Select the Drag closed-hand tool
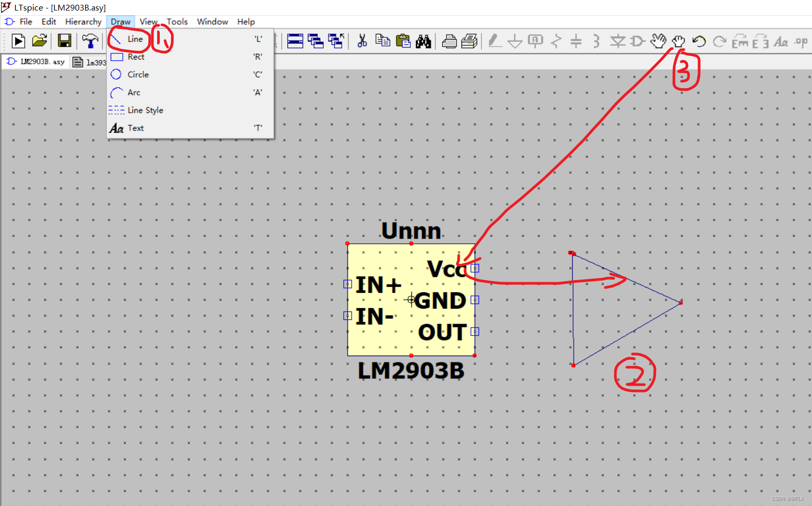This screenshot has width=812, height=506. pos(679,41)
